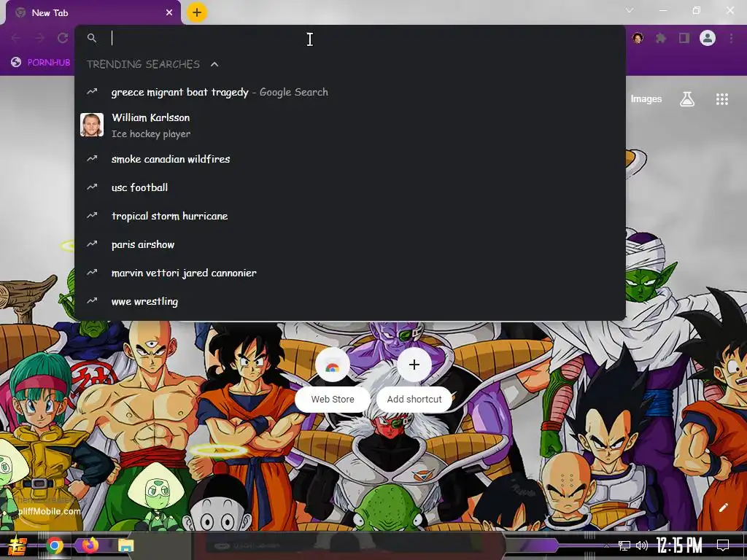This screenshot has height=560, width=747.
Task: Pick 'marvin vettori jared cannonier' suggestion
Action: (349, 273)
